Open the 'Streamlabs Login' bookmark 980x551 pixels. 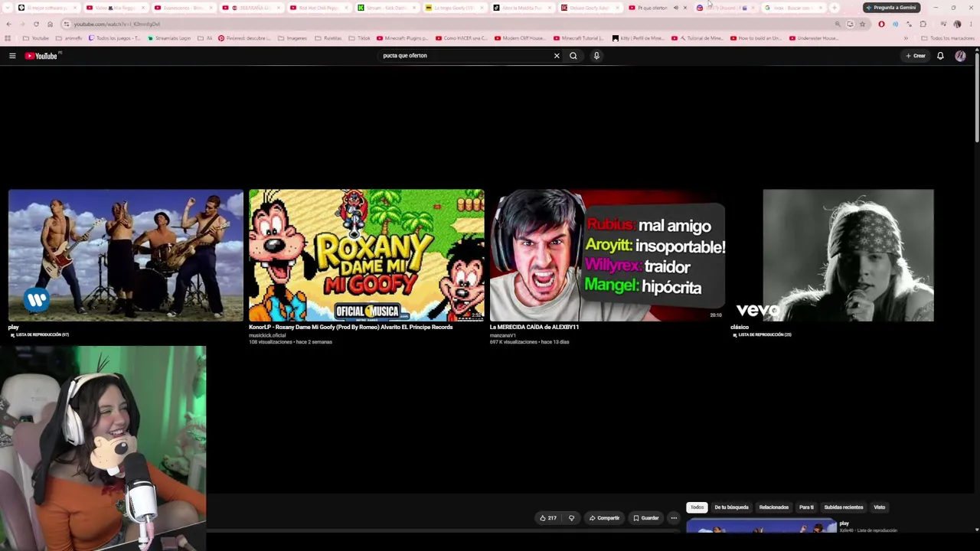[169, 38]
